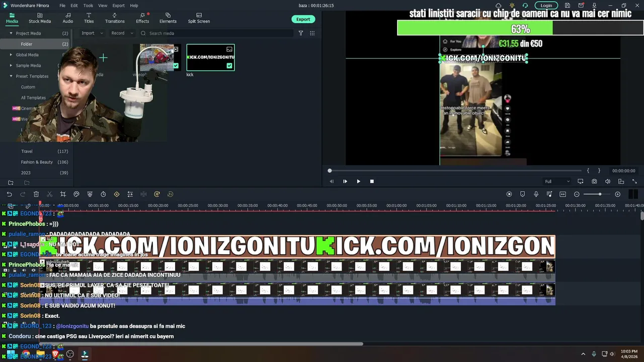
Task: Open the File menu
Action: [62, 6]
